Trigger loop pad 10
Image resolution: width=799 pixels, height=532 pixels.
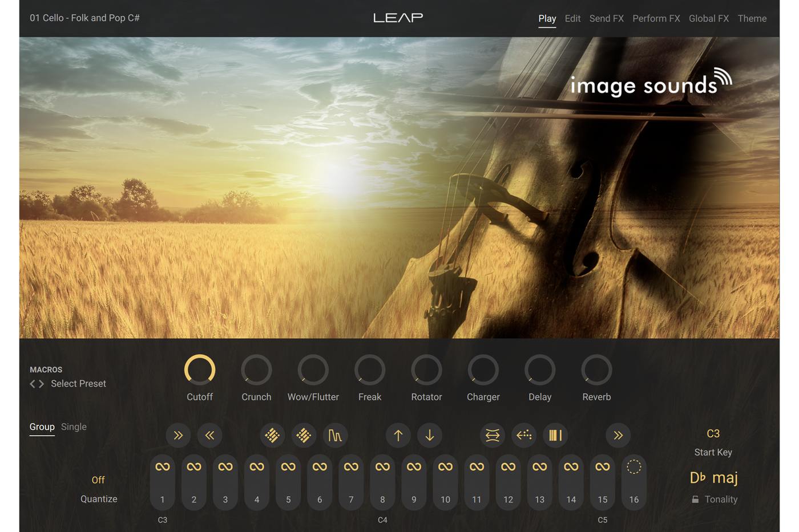tap(445, 482)
